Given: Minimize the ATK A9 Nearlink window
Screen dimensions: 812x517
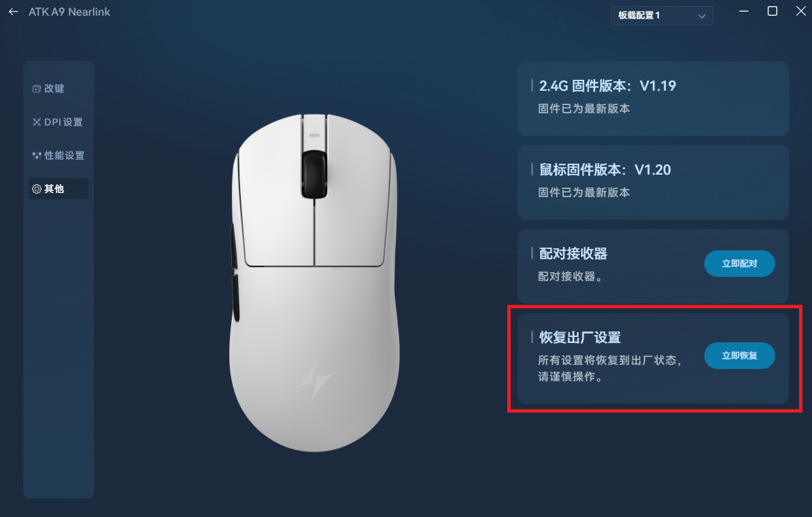Looking at the screenshot, I should [x=744, y=11].
